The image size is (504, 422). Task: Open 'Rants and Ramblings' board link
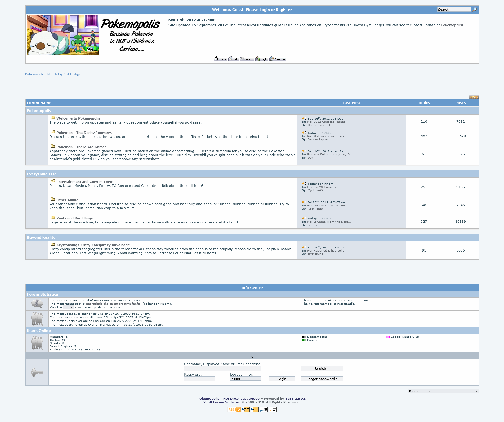coord(74,218)
